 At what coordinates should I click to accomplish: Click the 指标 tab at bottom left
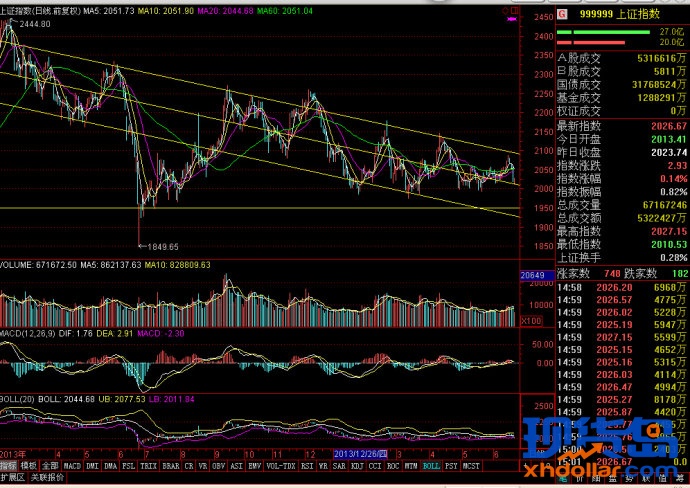click(9, 466)
